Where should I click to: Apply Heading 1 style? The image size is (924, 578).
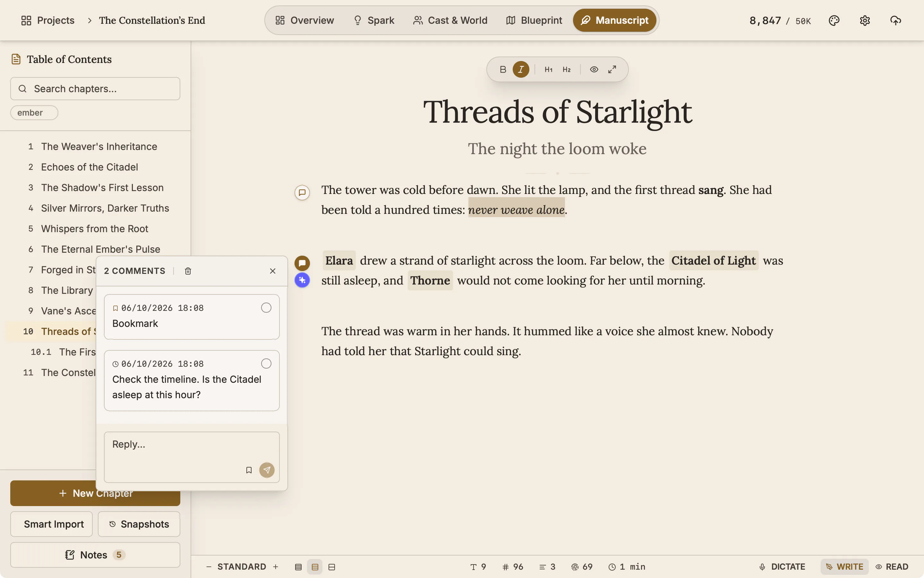548,70
